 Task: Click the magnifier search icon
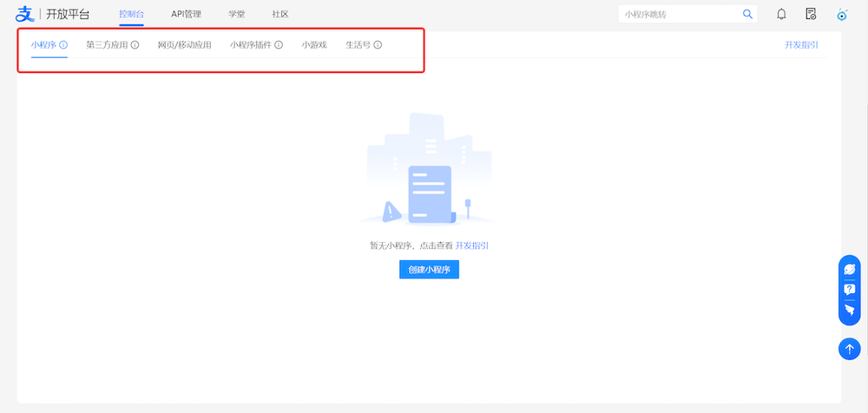tap(747, 14)
